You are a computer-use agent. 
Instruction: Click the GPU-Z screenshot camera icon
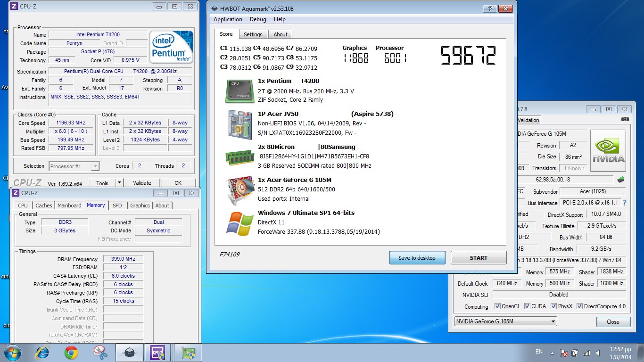click(x=625, y=120)
